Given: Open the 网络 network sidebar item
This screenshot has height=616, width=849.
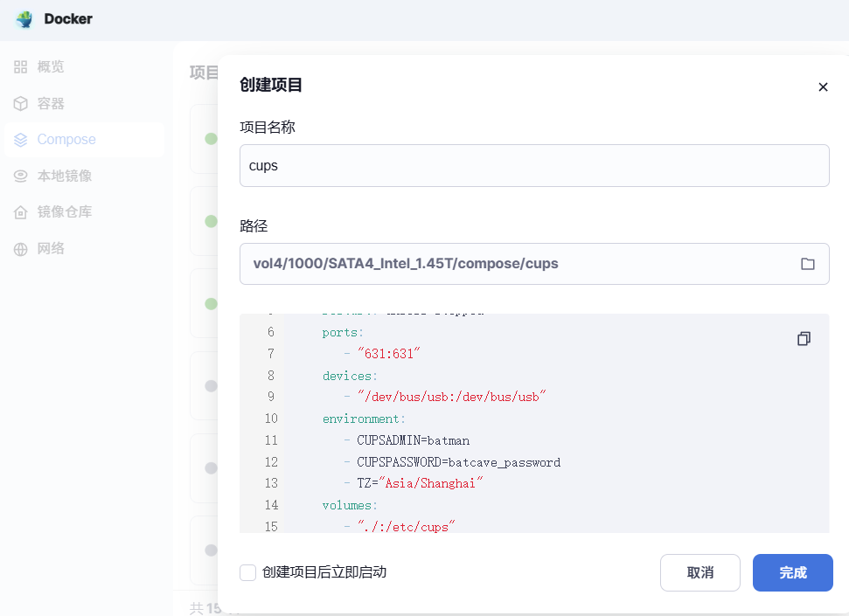Looking at the screenshot, I should pos(84,248).
